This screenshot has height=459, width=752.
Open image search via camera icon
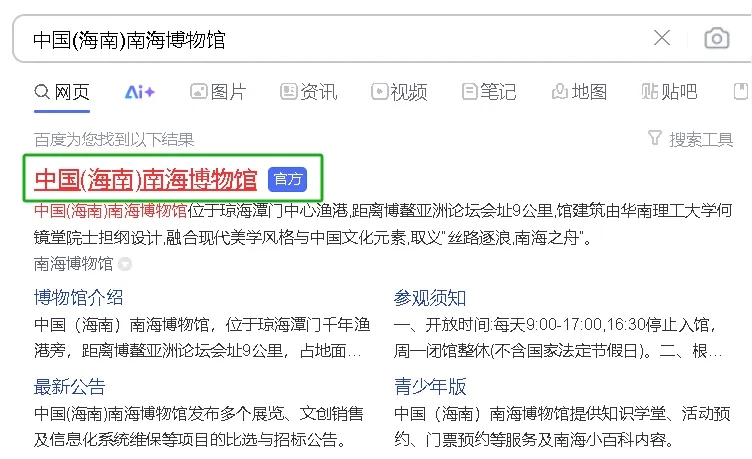[x=716, y=39]
